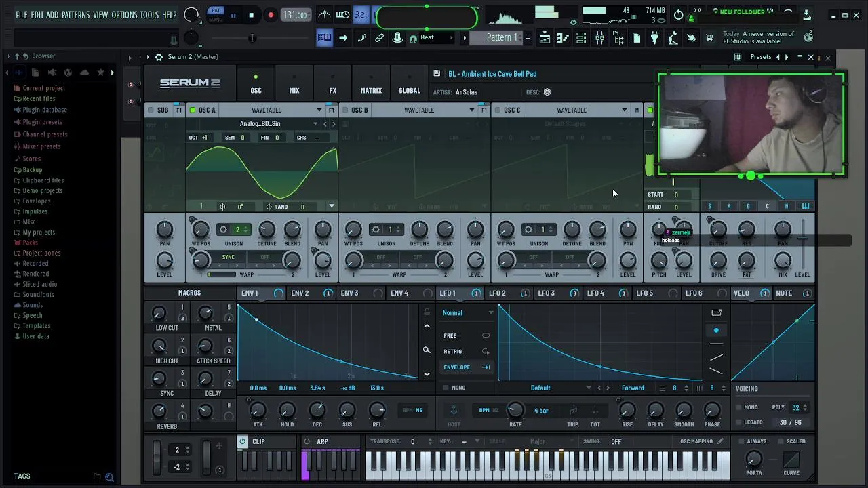Click the envelope zoom magnifier icon
This screenshot has height=488, width=868.
(427, 350)
